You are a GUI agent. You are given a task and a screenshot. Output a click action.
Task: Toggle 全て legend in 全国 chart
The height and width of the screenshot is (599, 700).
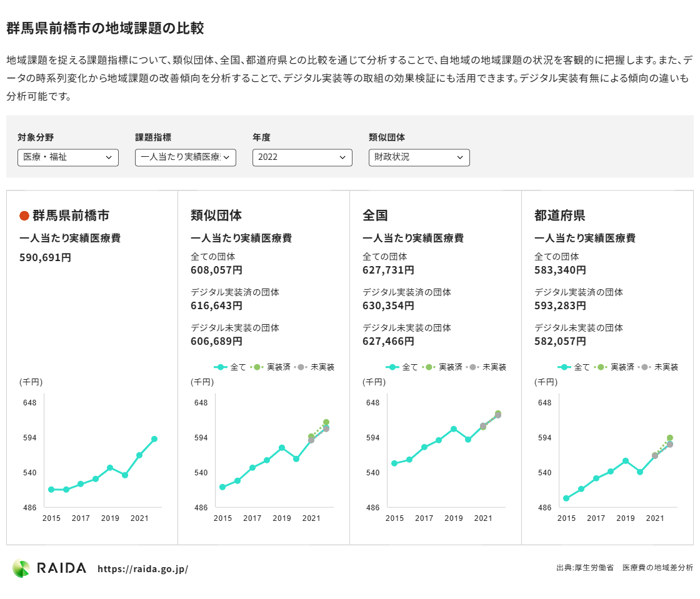pos(402,367)
